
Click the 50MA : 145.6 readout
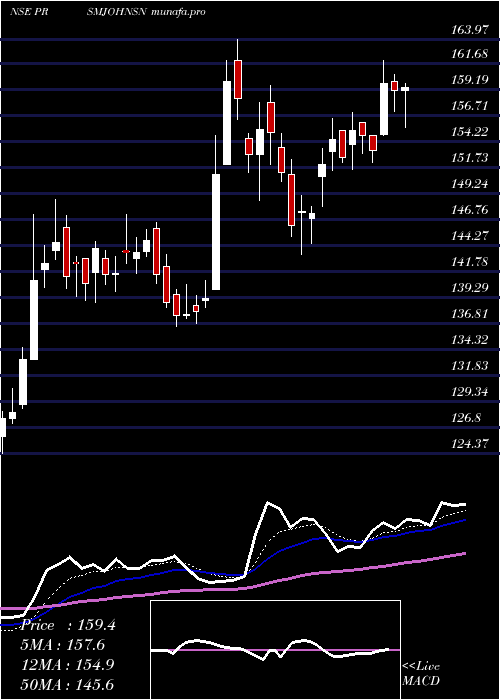(69, 684)
